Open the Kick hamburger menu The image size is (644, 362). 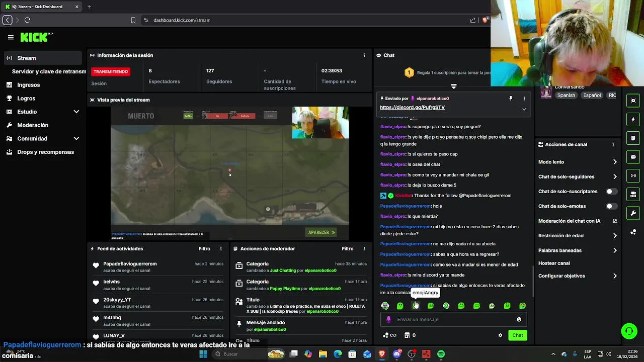coord(11,37)
